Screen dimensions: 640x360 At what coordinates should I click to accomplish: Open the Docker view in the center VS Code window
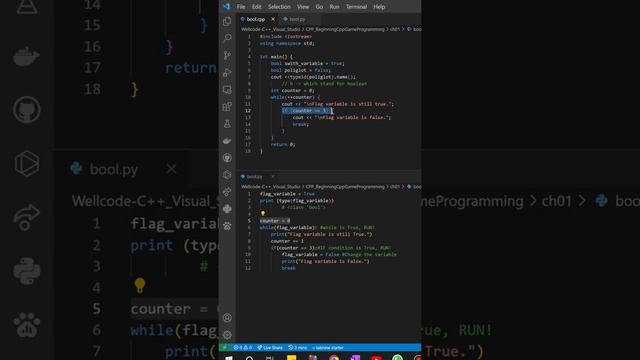[x=227, y=141]
